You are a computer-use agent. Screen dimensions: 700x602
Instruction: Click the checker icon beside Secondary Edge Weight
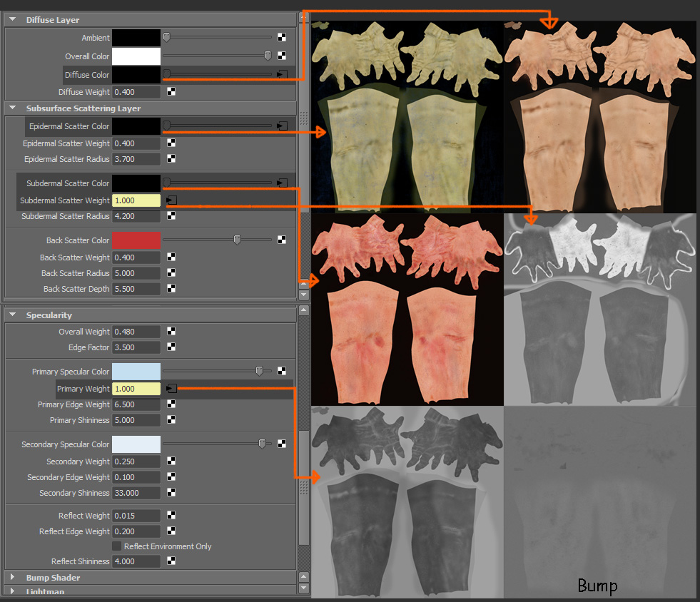171,476
